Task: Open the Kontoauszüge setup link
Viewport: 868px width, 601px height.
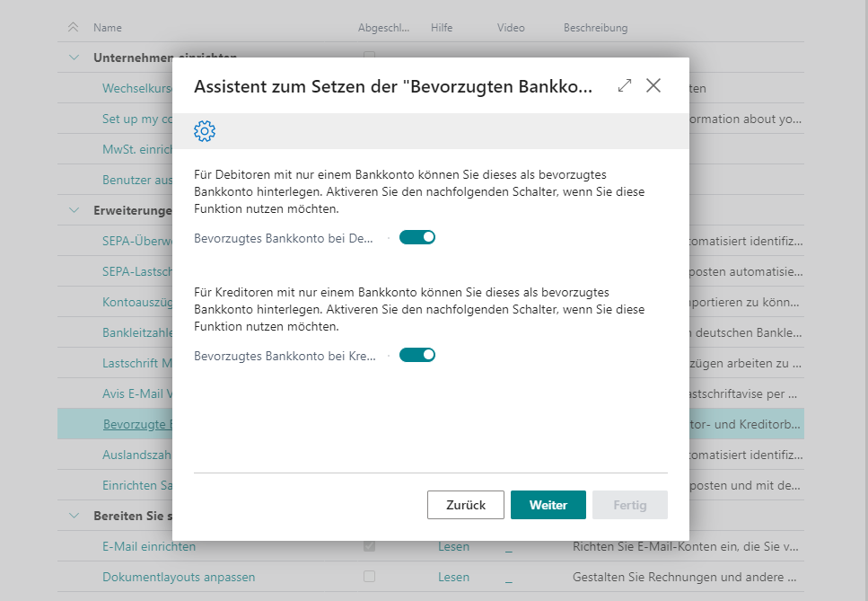Action: tap(137, 302)
